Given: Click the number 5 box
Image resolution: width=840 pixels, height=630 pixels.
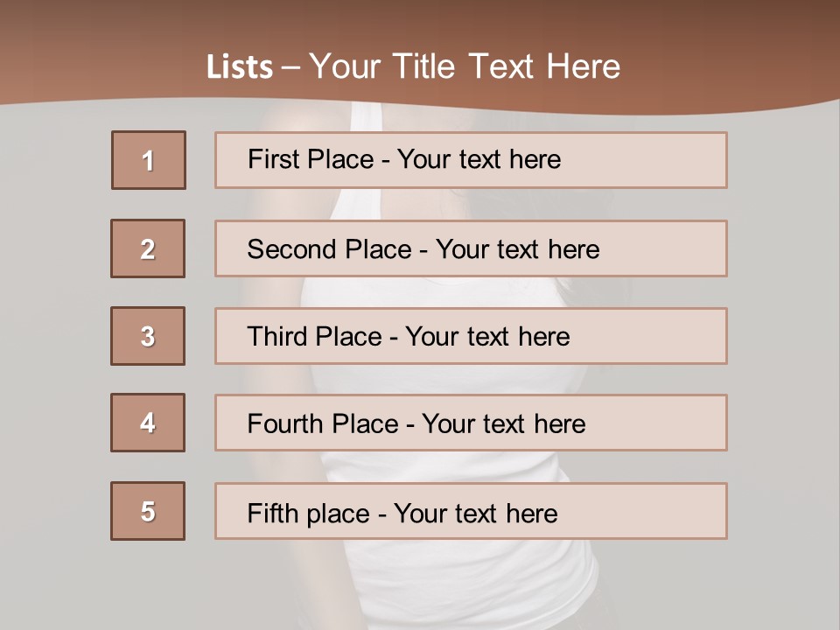Looking at the screenshot, I should click(x=148, y=511).
